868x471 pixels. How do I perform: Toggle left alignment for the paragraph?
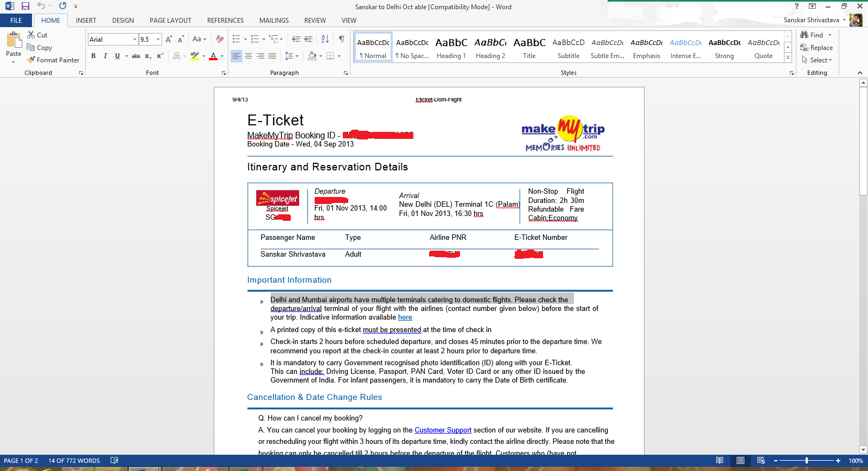(237, 56)
